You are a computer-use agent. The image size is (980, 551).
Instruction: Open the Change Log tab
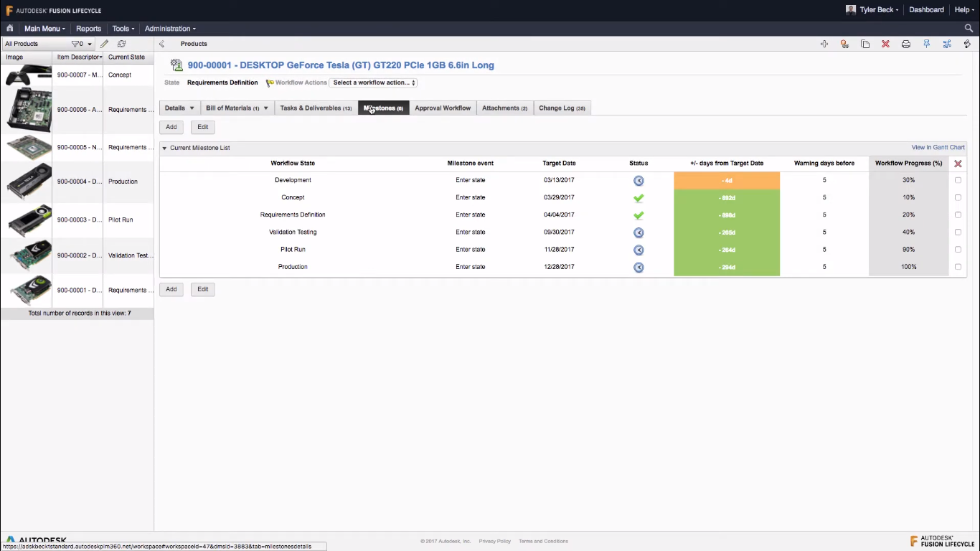(562, 108)
